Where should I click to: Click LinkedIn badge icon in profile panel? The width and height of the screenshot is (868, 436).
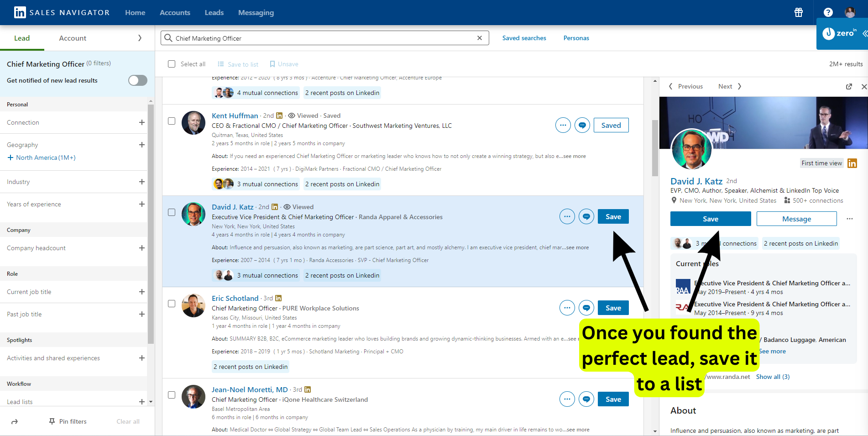(852, 163)
